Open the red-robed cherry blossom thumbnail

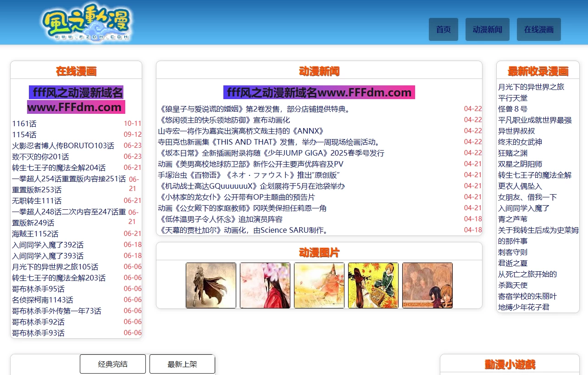(x=265, y=285)
